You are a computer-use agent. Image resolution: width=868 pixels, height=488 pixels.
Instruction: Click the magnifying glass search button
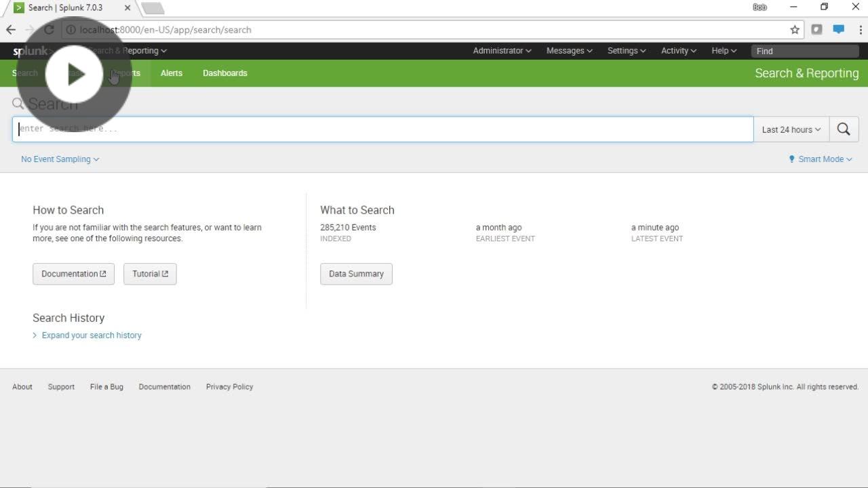point(844,129)
